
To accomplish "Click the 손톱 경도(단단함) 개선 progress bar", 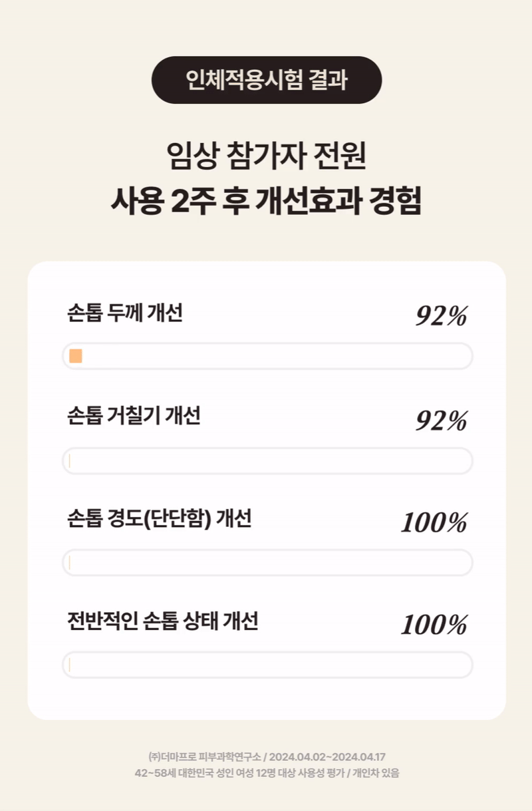I will pyautogui.click(x=267, y=563).
